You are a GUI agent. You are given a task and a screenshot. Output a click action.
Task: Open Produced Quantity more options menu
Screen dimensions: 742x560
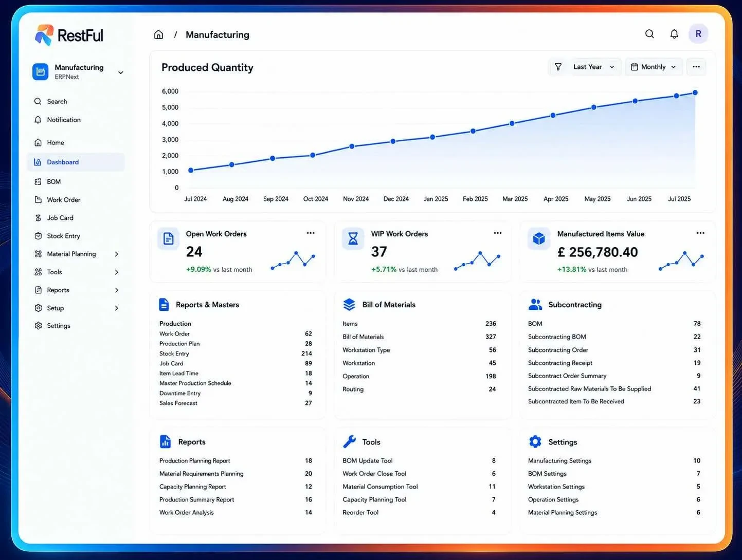(x=696, y=67)
